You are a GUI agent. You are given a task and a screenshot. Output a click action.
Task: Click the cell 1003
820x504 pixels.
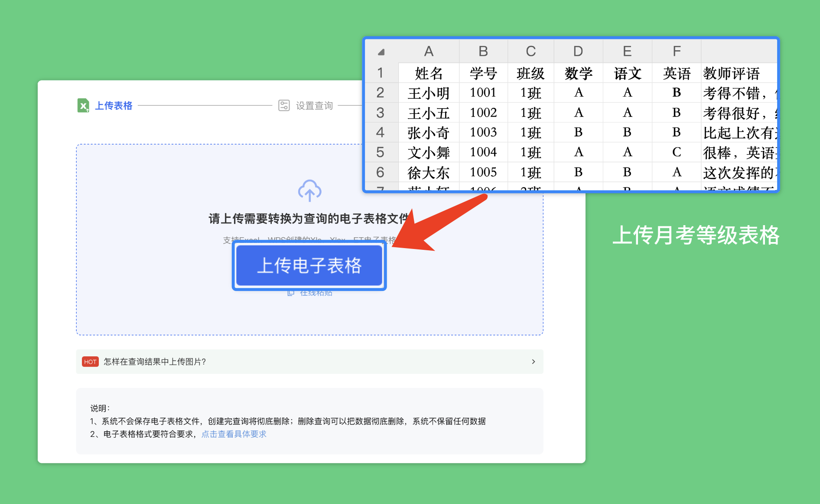(x=483, y=132)
